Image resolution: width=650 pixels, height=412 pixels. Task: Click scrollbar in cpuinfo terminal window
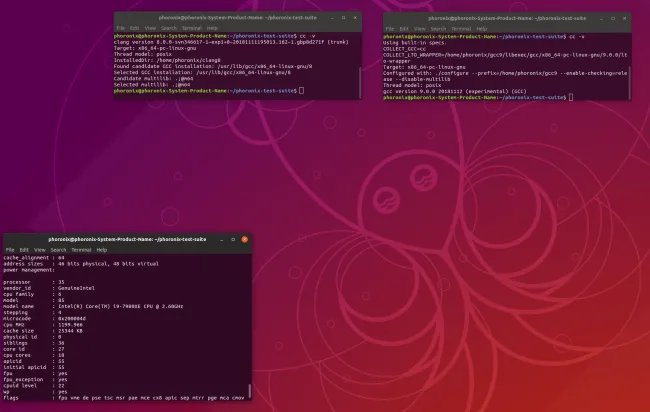(250, 390)
